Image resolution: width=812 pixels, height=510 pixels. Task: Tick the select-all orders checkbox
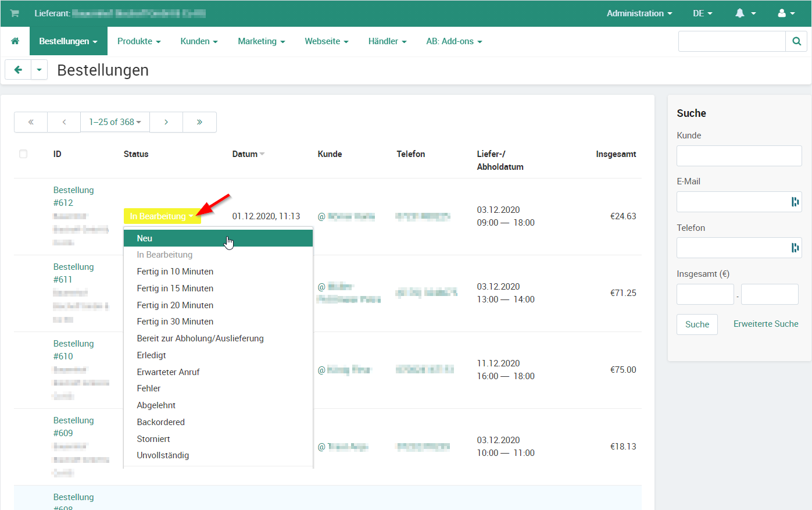point(23,154)
